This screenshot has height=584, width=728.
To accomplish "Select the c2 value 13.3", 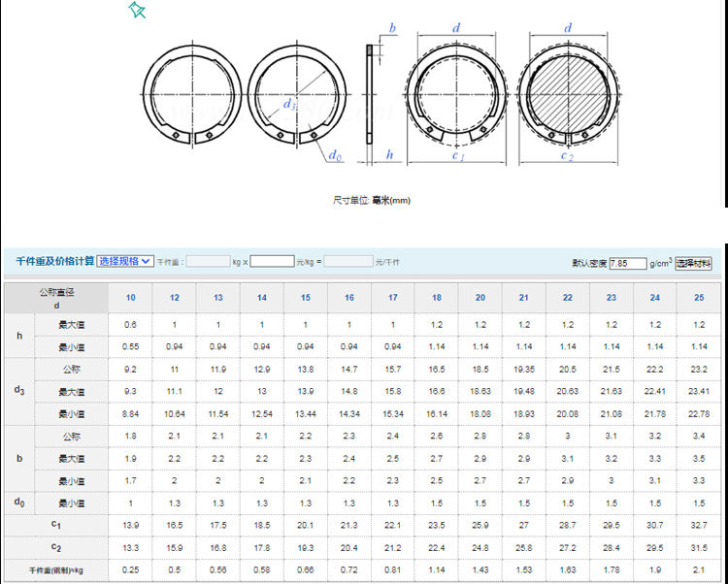I will point(131,548).
